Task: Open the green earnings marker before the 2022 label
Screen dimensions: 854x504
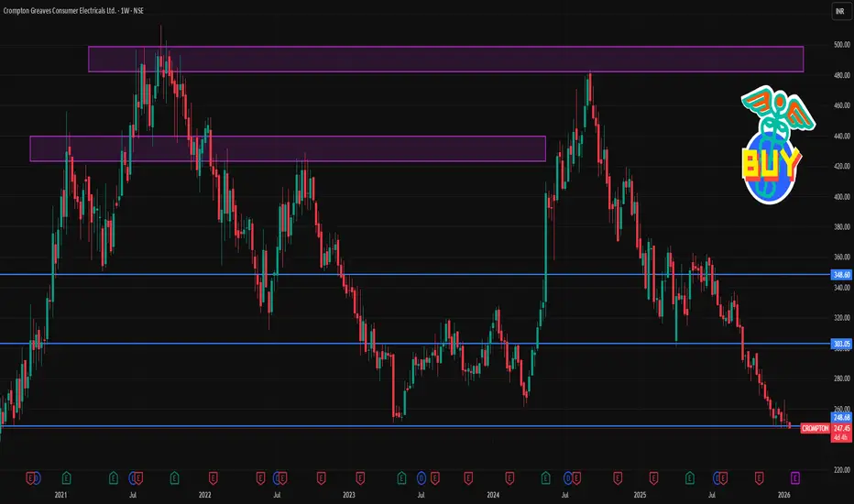Action: click(174, 478)
